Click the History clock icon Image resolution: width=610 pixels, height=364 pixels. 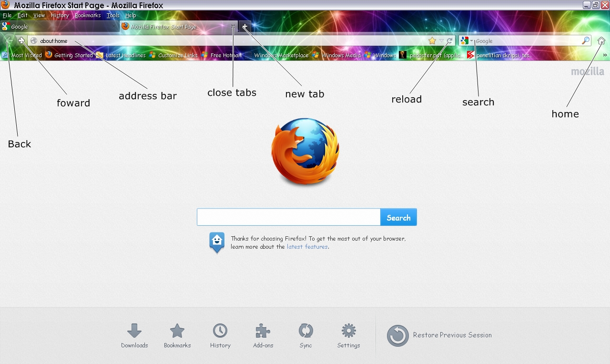click(x=220, y=331)
